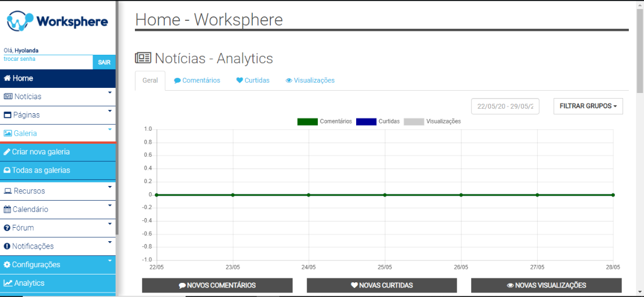This screenshot has width=644, height=297.
Task: Click the inbox icon beside Todas as galerias
Action: (7, 170)
